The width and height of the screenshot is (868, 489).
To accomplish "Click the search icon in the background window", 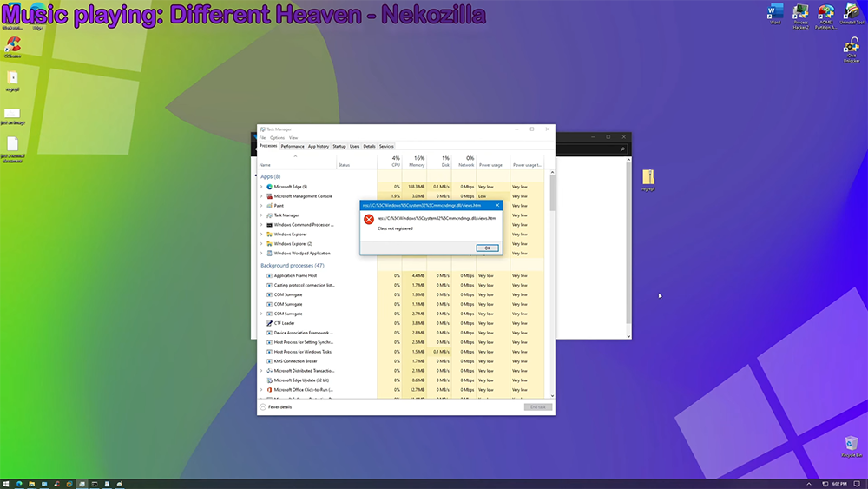I will click(x=622, y=149).
